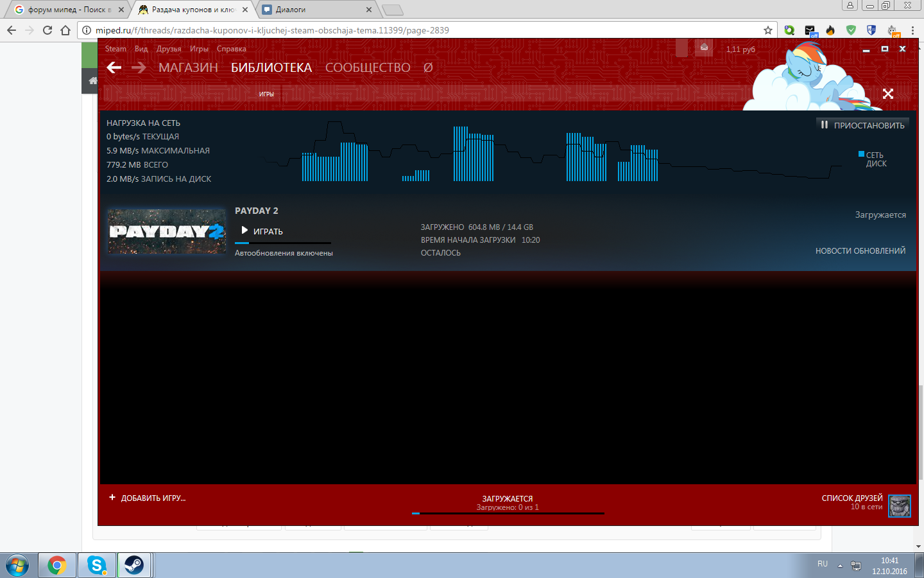Open the green Q extension icon in Chrome

pyautogui.click(x=789, y=30)
